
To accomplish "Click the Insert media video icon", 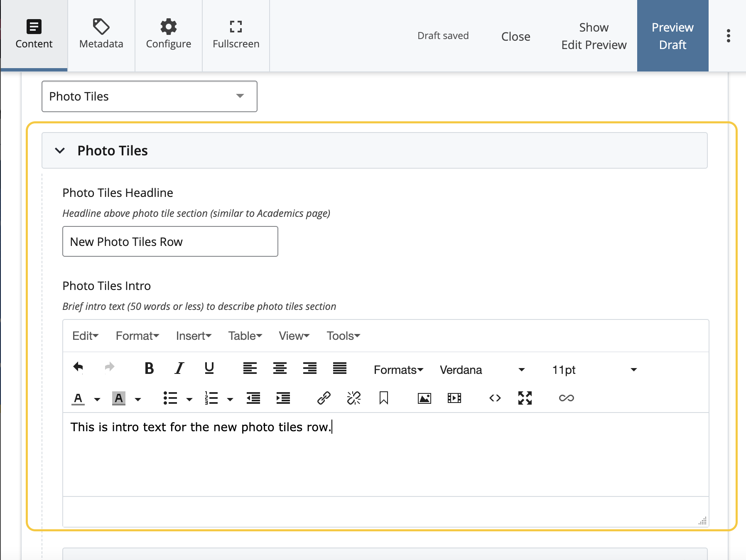I will coord(454,398).
